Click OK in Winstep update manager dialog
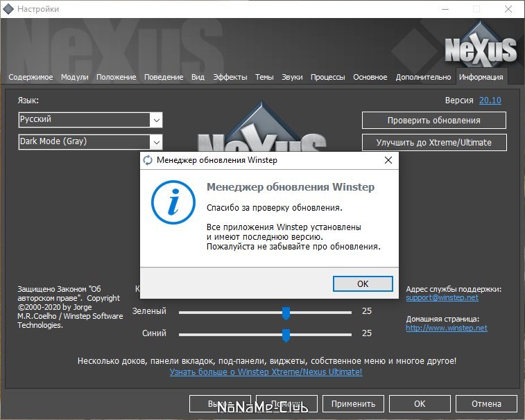Screen dimensions: 525x420 [x=363, y=283]
